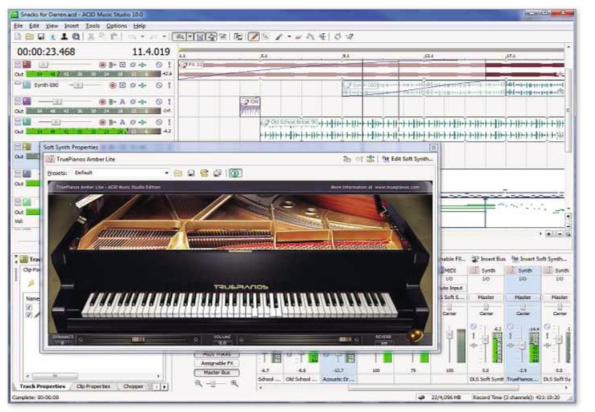Viewport: 595px width, 412px height.
Task: Click the Edit Soft Synth button
Action: (x=407, y=159)
